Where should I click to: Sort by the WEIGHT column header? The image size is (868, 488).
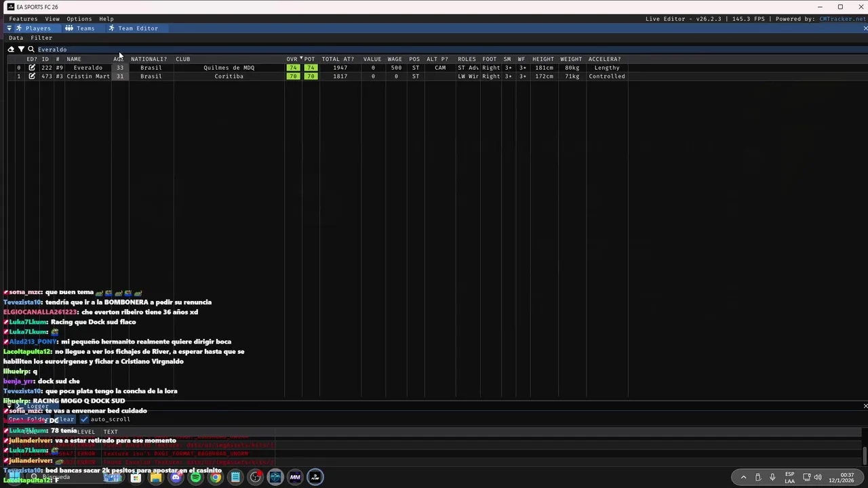point(571,59)
